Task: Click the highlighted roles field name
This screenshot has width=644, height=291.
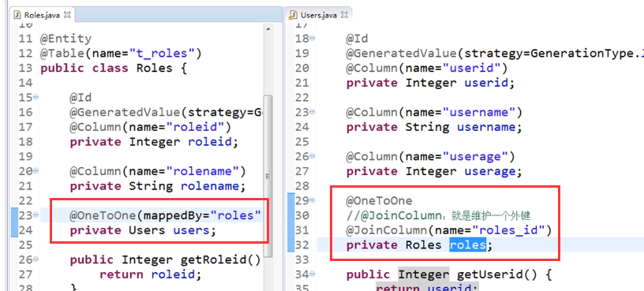Action: [x=468, y=245]
